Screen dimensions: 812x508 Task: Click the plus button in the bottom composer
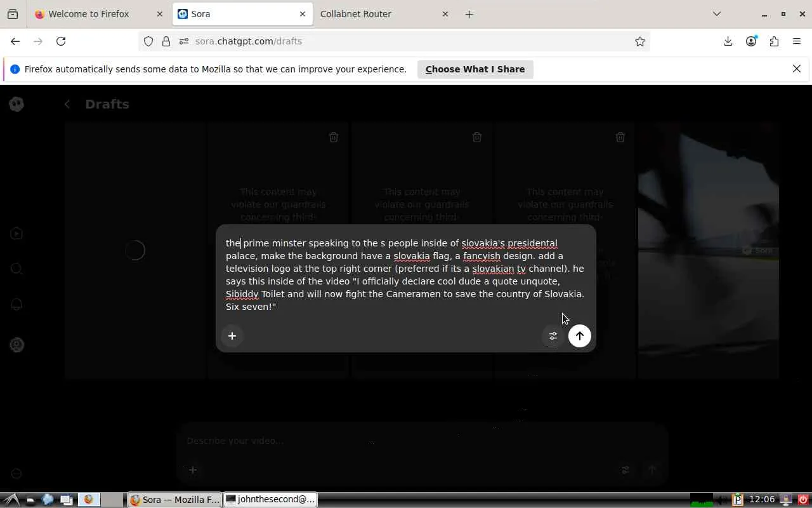pos(193,470)
